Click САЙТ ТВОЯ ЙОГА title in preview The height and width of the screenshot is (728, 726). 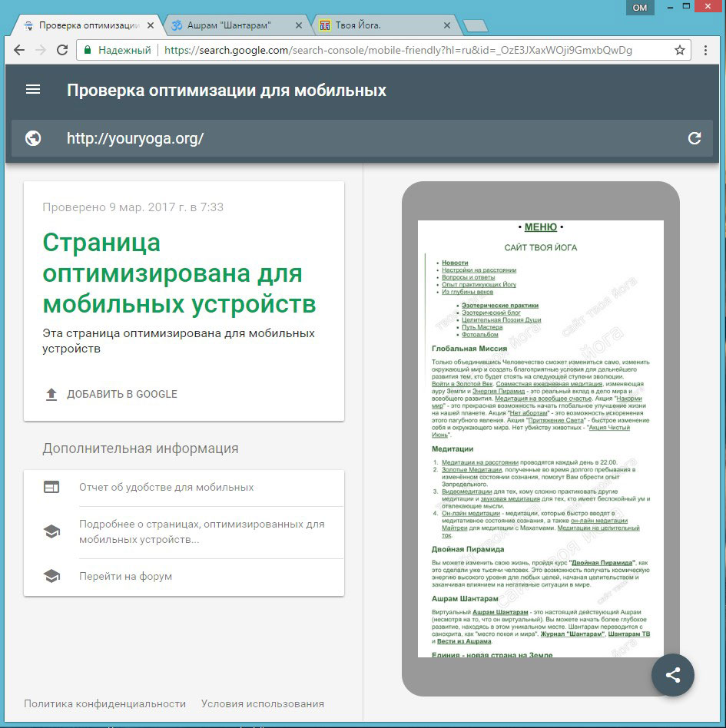point(540,248)
